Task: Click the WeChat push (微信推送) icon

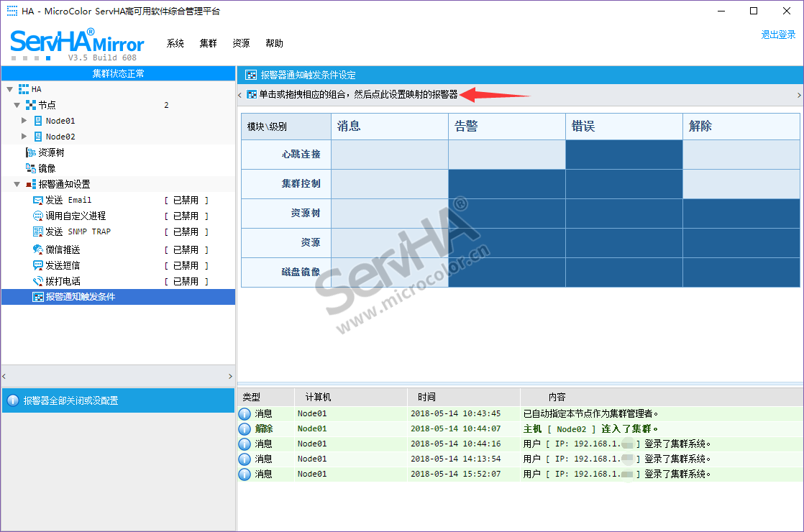Action: pos(38,249)
